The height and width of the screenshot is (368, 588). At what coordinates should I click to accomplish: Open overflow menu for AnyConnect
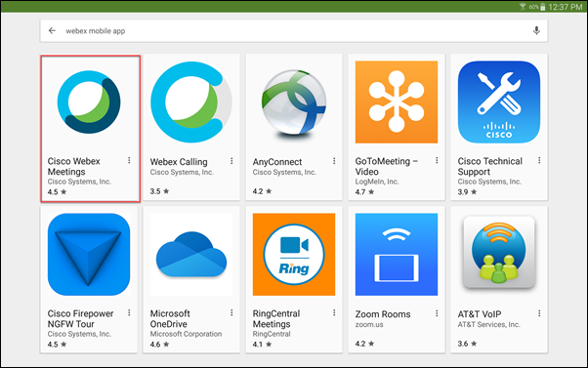point(334,161)
